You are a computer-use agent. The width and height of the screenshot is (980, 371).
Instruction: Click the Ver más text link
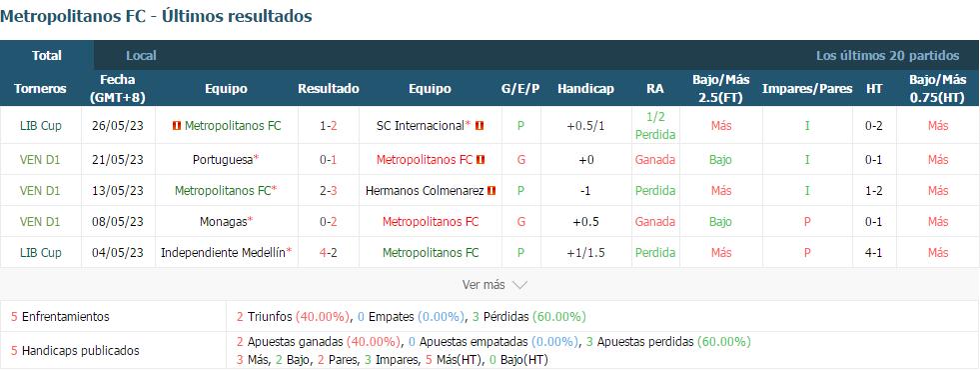(x=484, y=285)
